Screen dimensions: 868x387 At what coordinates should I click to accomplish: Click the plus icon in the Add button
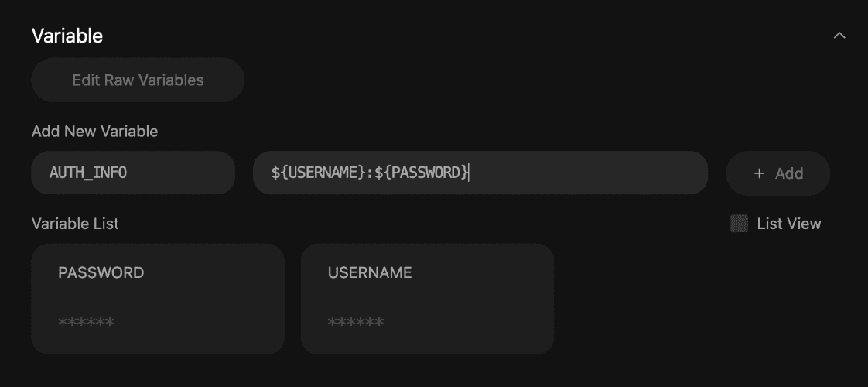click(x=759, y=173)
